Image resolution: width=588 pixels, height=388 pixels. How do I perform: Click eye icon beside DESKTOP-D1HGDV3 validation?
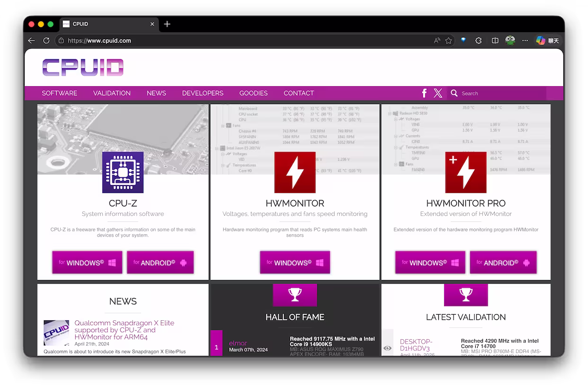tap(387, 348)
